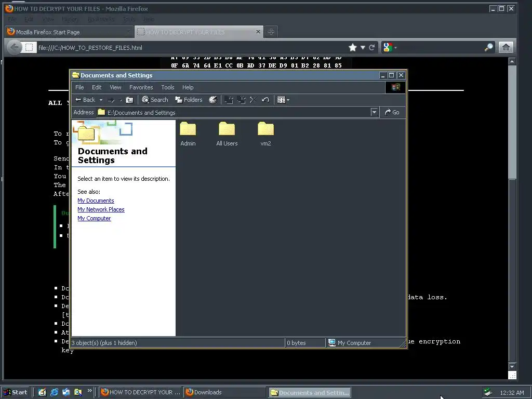532x399 pixels.
Task: Switch to HOW TO DECRYPT YOUR taskbar button
Action: click(141, 392)
